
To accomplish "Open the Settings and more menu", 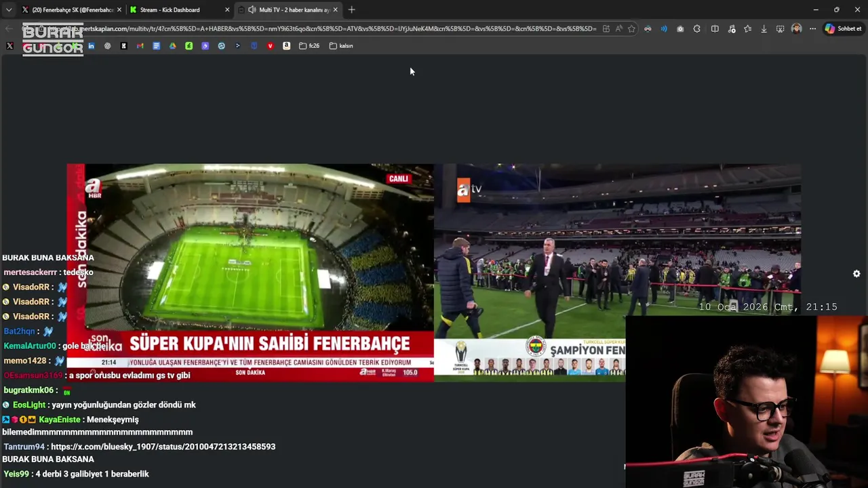I will pos(812,28).
